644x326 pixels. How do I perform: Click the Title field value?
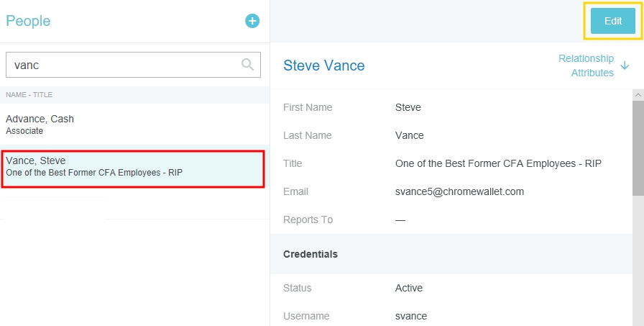[x=498, y=163]
